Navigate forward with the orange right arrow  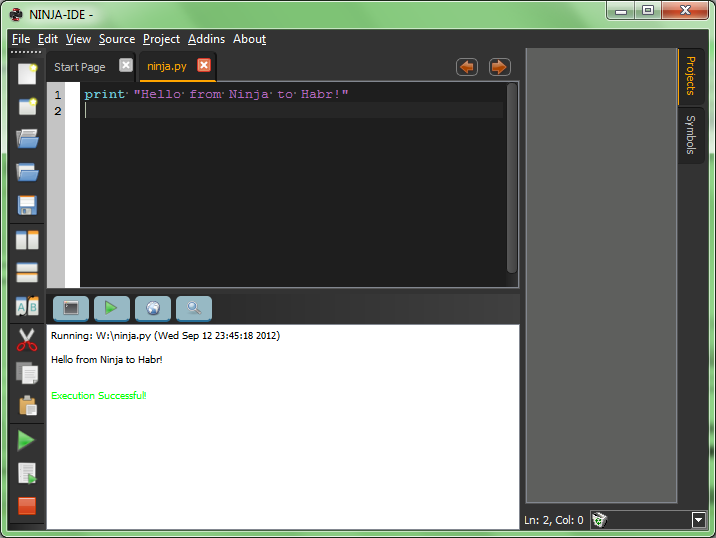tap(500, 67)
